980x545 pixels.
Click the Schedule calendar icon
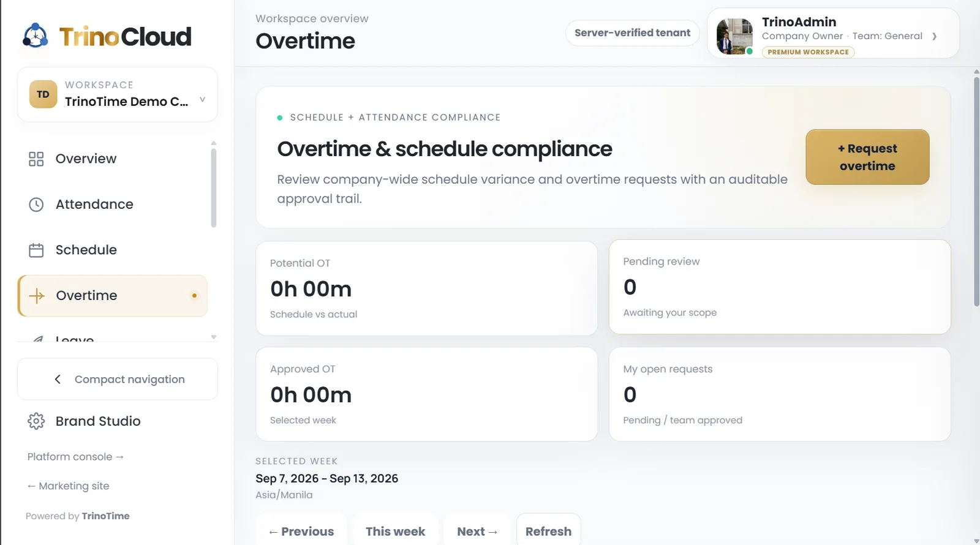[36, 250]
